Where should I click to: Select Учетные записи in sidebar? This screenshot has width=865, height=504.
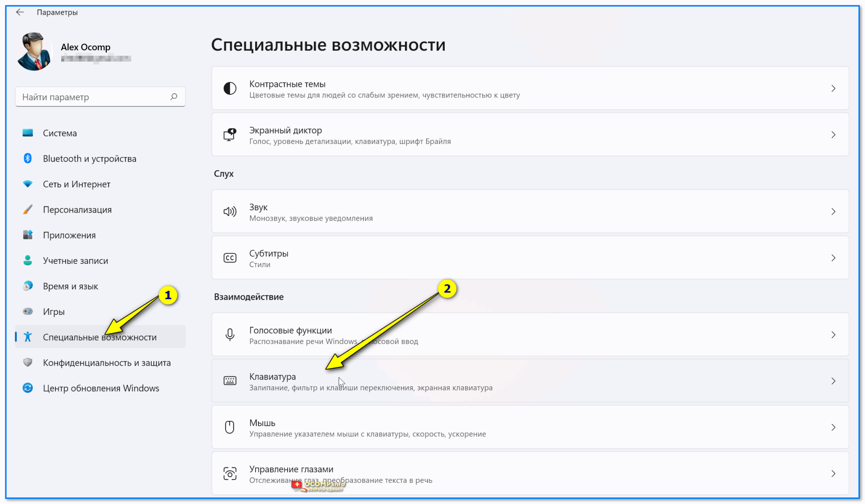tap(100, 260)
